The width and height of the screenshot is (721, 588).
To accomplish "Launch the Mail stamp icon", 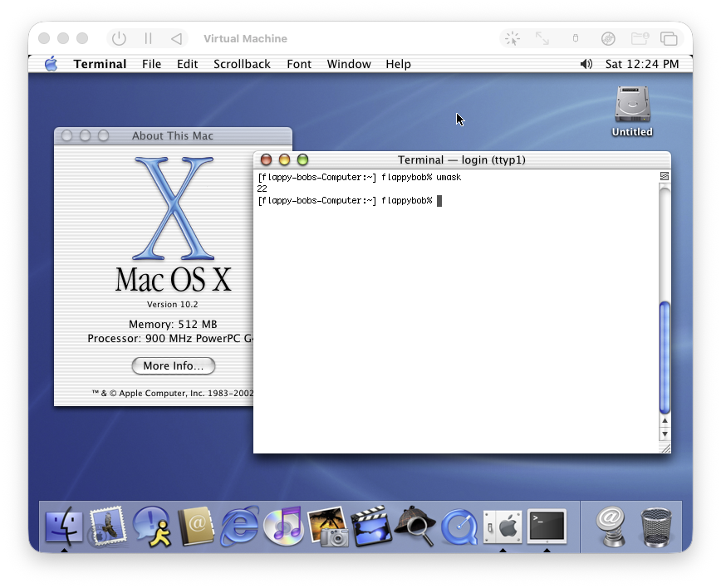I will pos(107,527).
